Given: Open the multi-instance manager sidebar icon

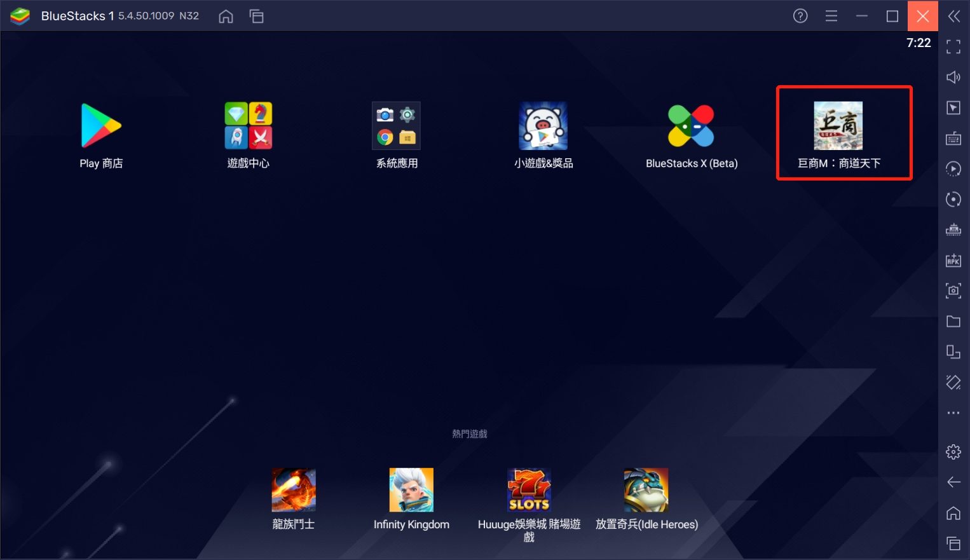Looking at the screenshot, I should pos(953,229).
